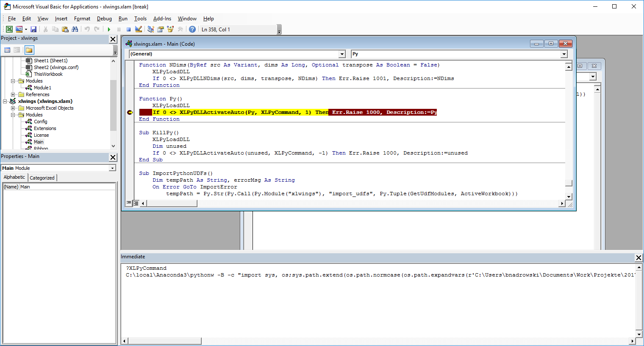Open the Object Browser icon

coord(171,29)
